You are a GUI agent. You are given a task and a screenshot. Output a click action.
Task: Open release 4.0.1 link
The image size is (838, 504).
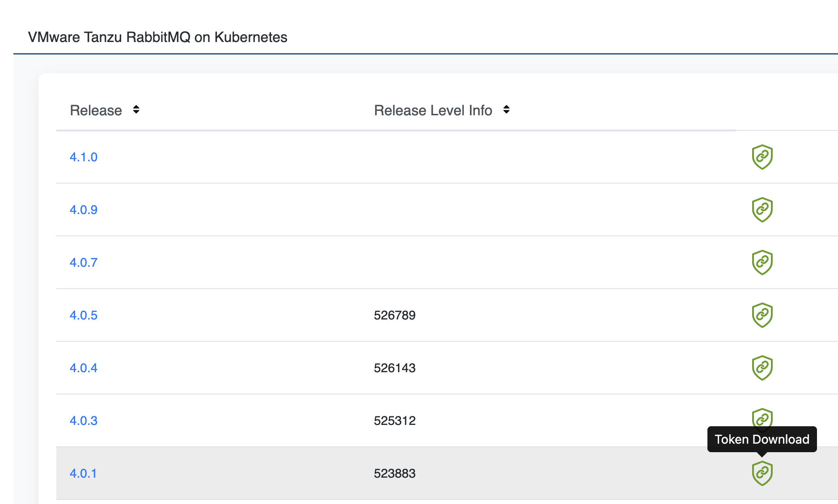pos(83,474)
